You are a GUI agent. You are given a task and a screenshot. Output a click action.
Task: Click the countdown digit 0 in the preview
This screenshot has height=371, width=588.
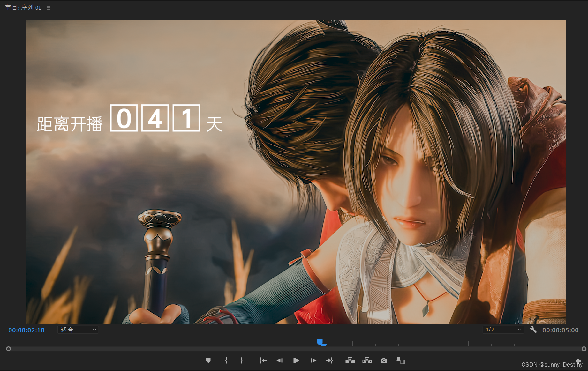pyautogui.click(x=124, y=118)
